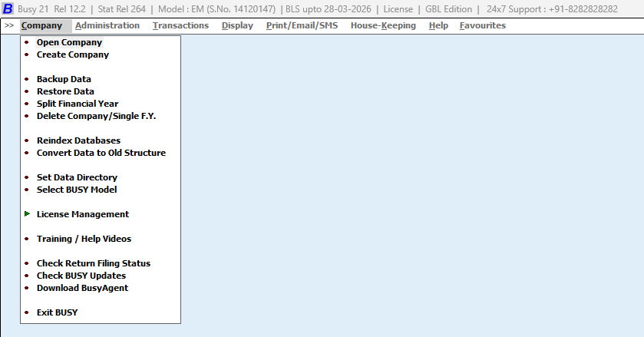Select Split Financial Year
Screen dimensions: 644x337
[x=78, y=104]
